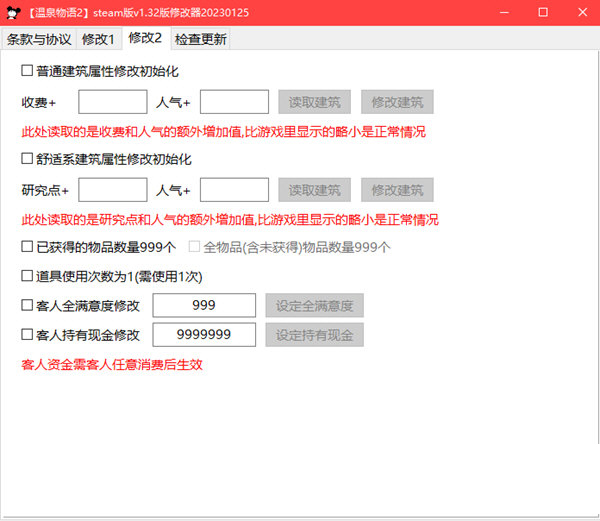Click the cash value field showing 9999999
600x521 pixels.
coord(204,335)
